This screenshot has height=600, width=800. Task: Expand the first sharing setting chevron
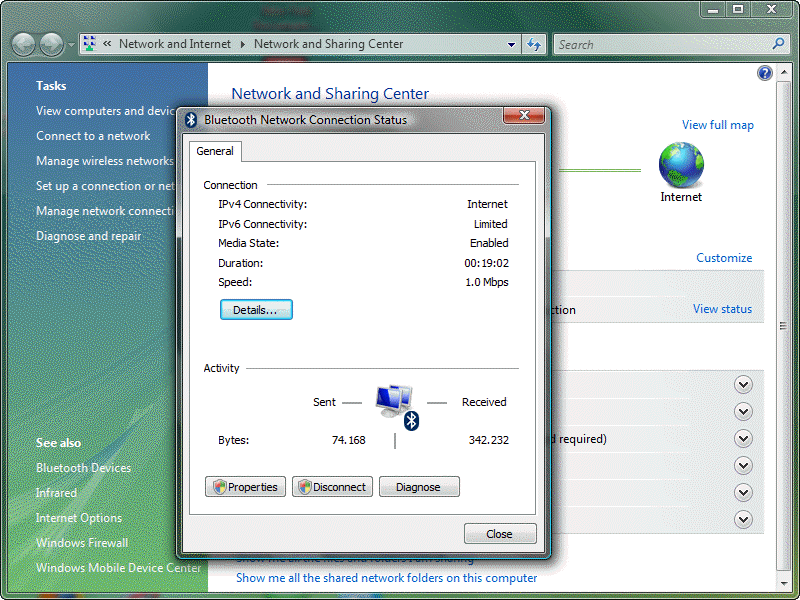click(743, 385)
